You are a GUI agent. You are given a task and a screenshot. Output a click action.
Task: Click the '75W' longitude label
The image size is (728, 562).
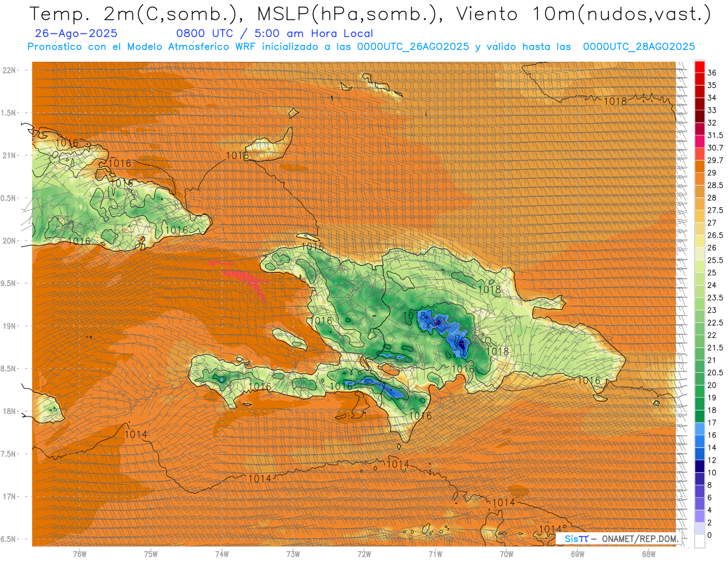(151, 554)
